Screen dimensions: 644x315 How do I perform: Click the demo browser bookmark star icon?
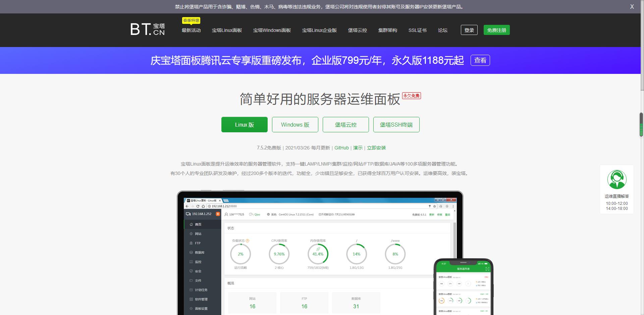(435, 206)
